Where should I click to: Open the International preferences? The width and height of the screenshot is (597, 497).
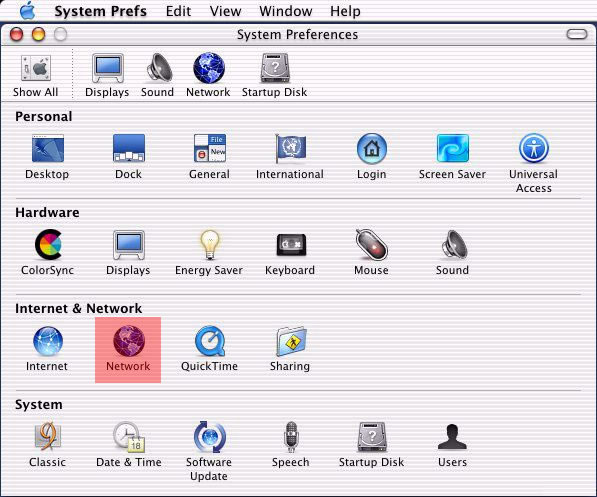click(x=290, y=157)
